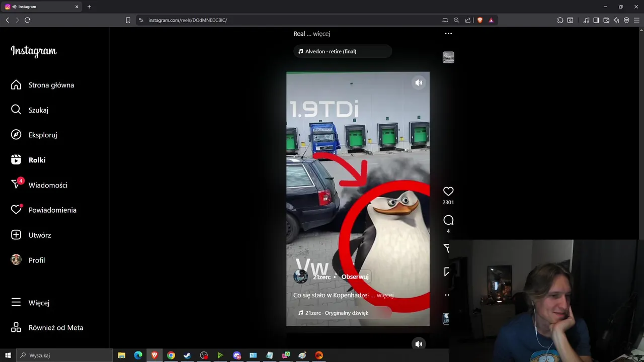Expand the Real caption via więcej
Screen dimensions: 644x362
tap(321, 34)
